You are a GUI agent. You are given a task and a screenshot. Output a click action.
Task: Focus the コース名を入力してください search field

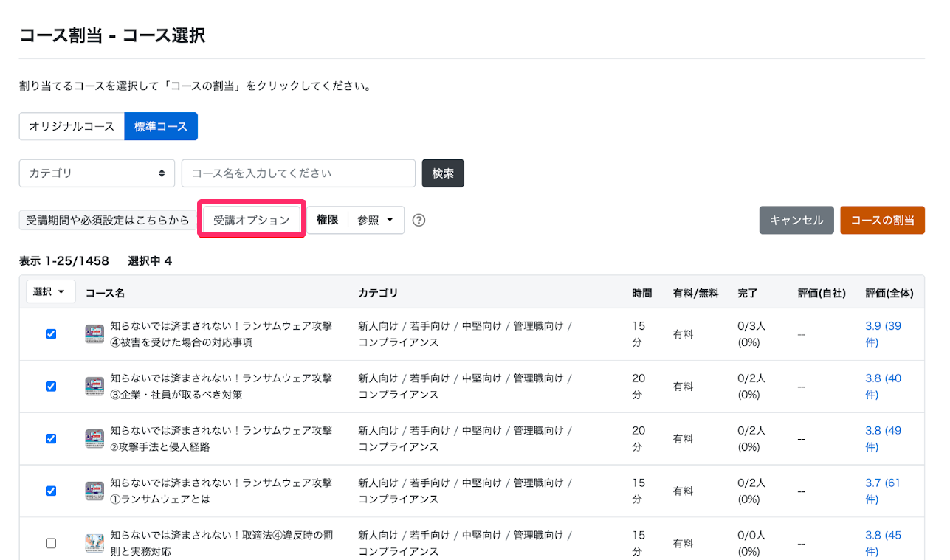[298, 173]
